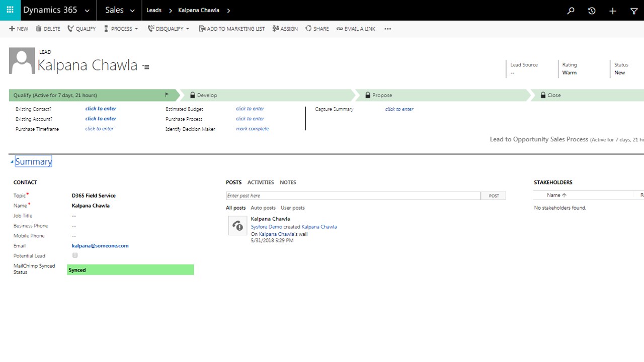Click the Lead Source header field
Image resolution: width=644 pixels, height=362 pixels.
click(x=524, y=69)
